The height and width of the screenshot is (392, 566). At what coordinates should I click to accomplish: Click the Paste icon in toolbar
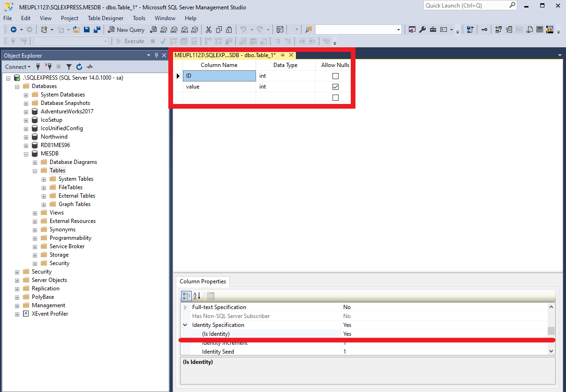pyautogui.click(x=229, y=30)
